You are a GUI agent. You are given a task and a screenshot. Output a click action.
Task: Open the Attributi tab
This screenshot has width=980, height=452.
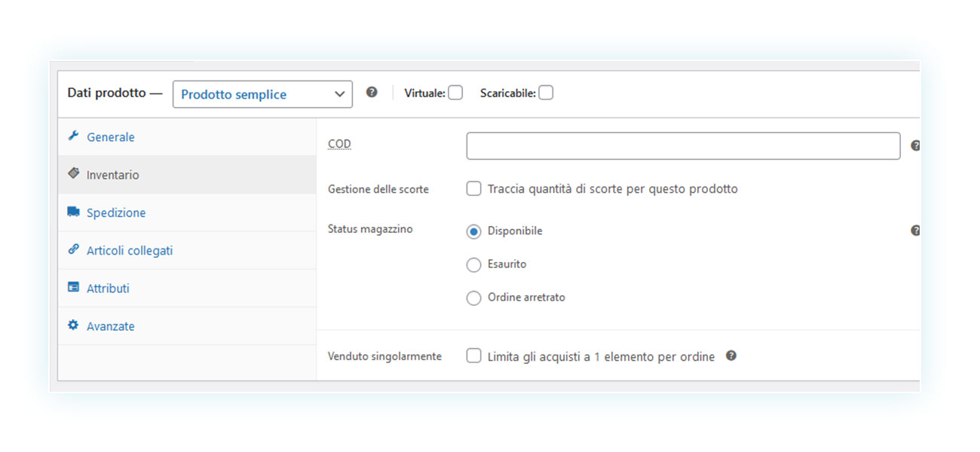coord(187,289)
